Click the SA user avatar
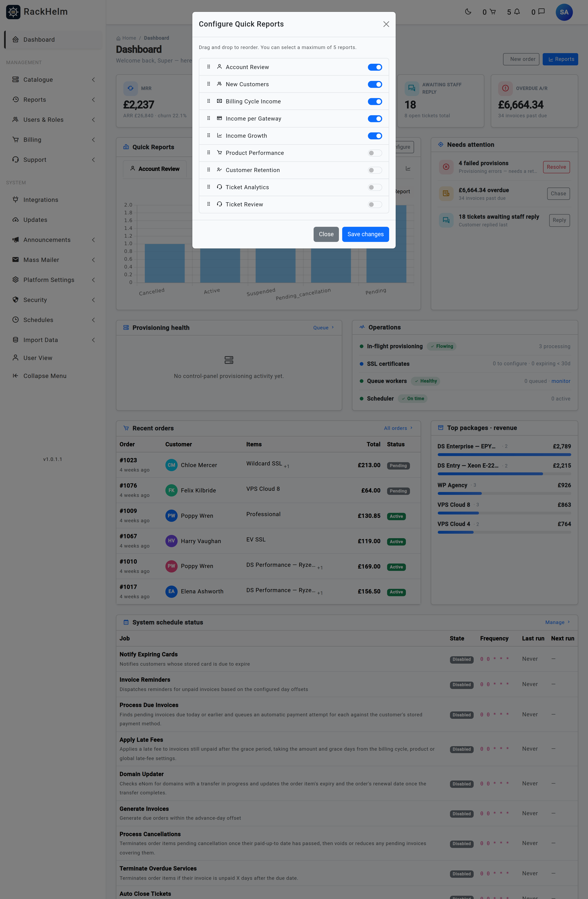The image size is (588, 899). pos(564,12)
